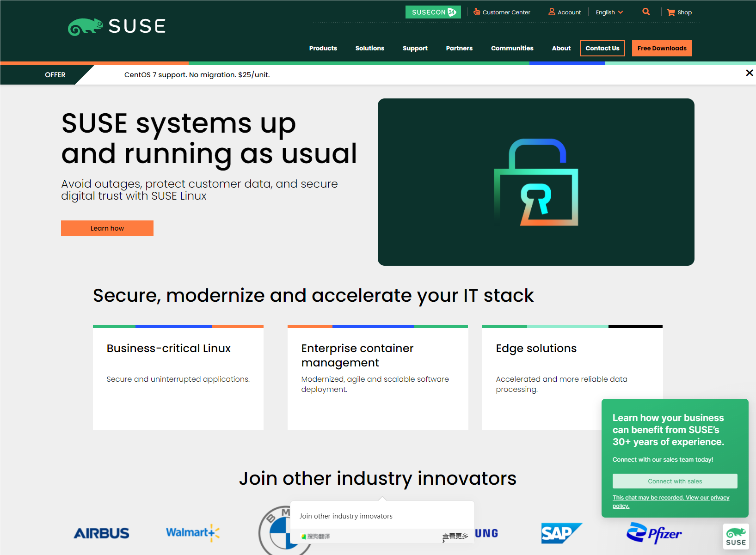Open the Enterprise container management card

(x=378, y=378)
